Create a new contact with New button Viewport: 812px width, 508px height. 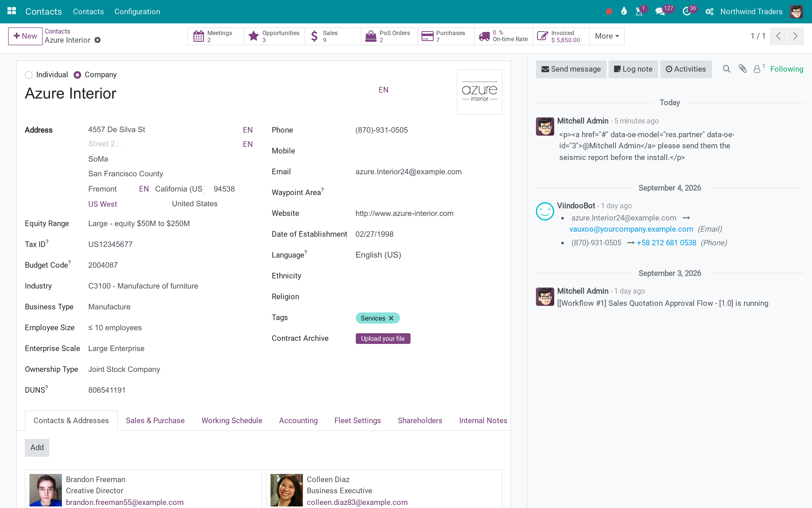point(25,36)
